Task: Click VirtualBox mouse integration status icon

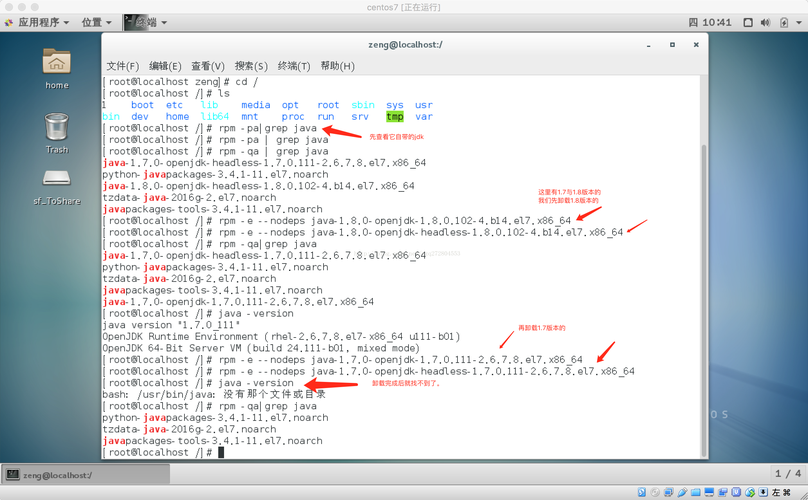Action: tap(750, 492)
